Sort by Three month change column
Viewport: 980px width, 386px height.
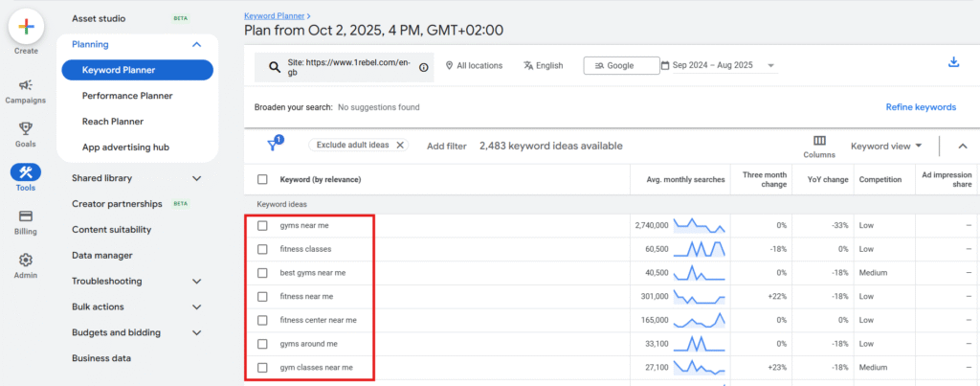click(x=765, y=179)
